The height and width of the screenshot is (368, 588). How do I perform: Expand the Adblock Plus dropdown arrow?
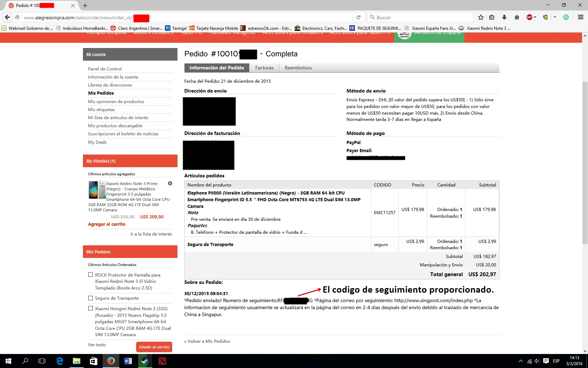tap(535, 17)
